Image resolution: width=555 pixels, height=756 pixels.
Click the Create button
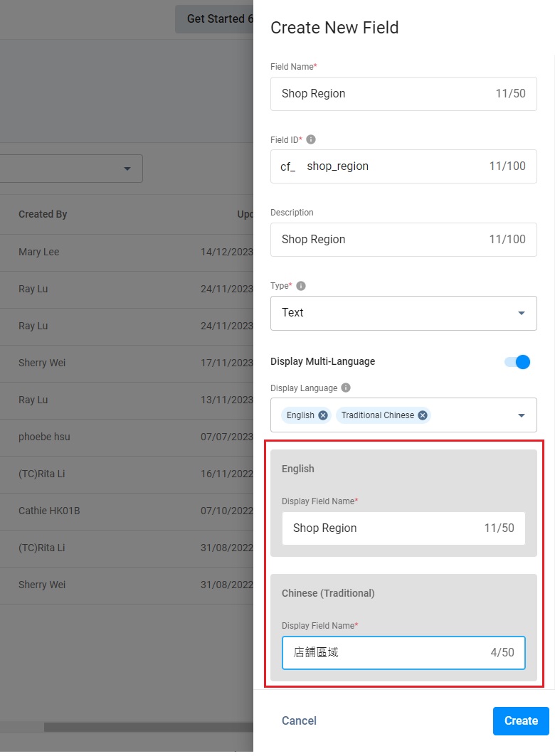coord(521,720)
